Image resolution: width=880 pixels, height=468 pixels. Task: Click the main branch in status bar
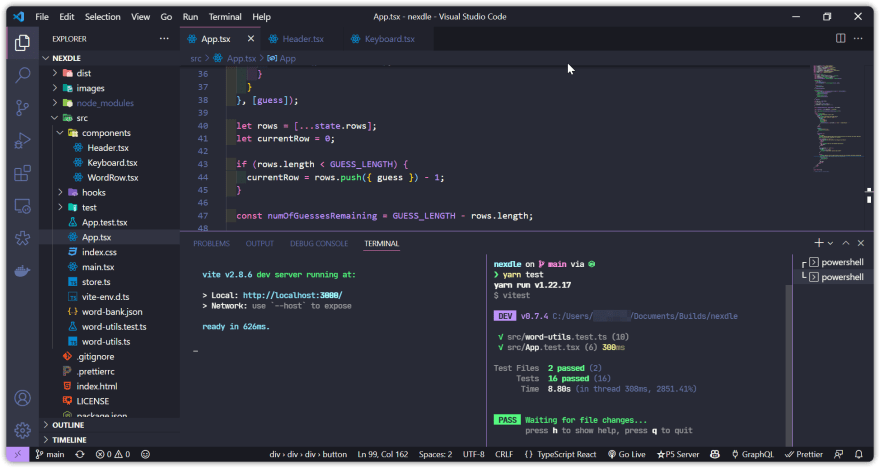(49, 454)
